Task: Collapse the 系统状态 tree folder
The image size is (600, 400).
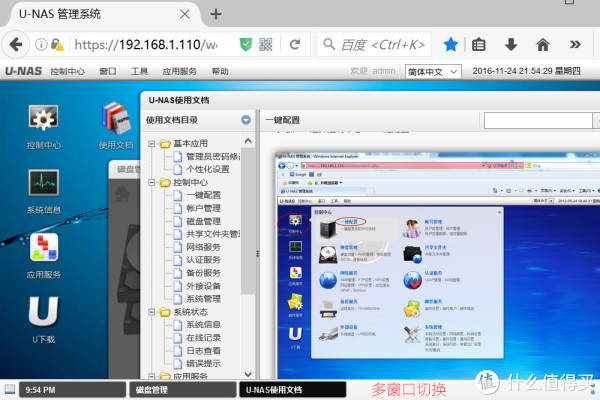Action: pos(152,312)
